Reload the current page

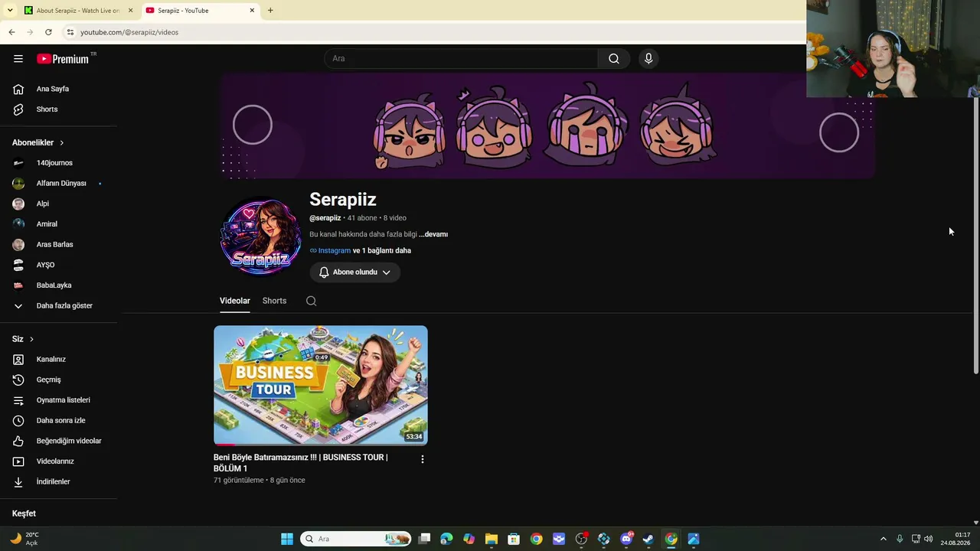[48, 32]
